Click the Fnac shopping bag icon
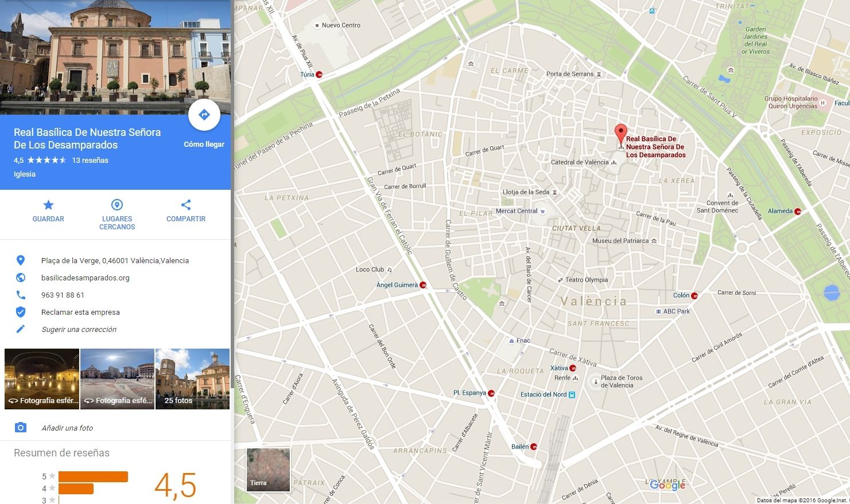Image resolution: width=850 pixels, height=504 pixels. click(511, 341)
